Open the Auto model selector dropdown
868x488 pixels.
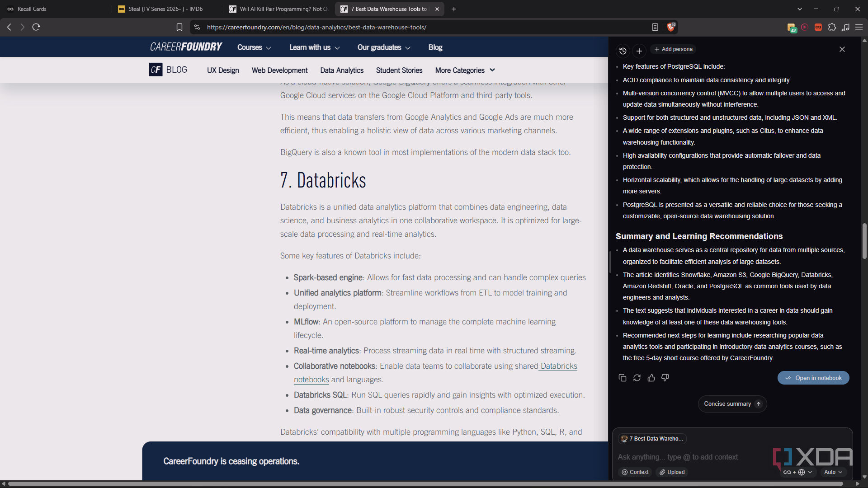[833, 472]
